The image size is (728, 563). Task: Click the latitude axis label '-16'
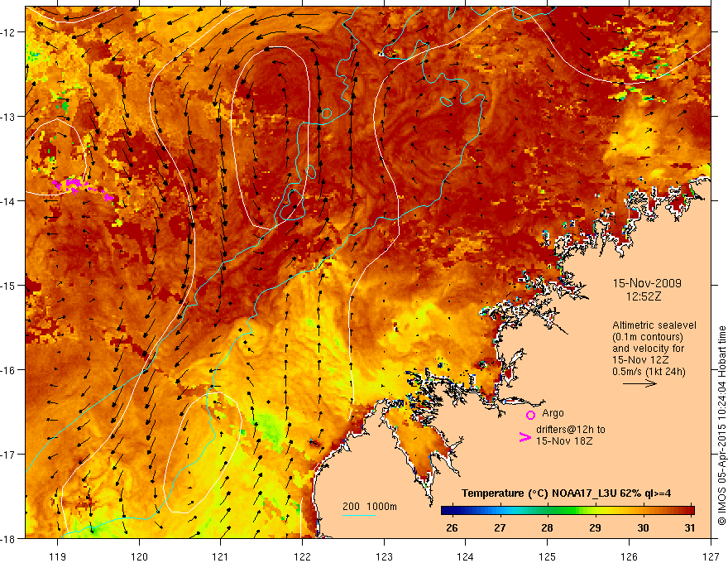point(9,370)
